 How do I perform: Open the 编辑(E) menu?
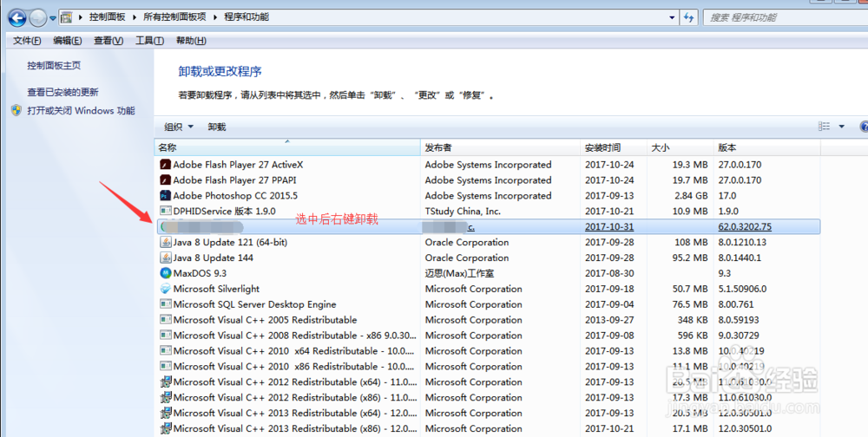pos(68,41)
